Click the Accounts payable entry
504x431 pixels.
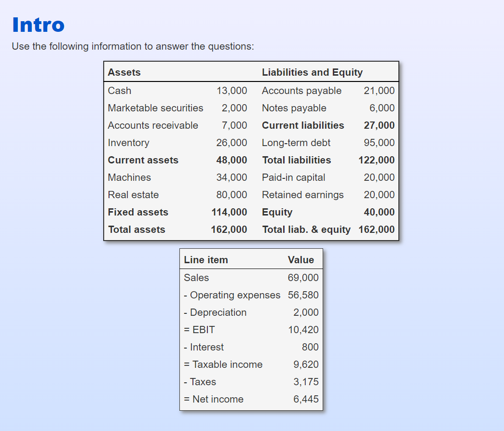coord(301,91)
